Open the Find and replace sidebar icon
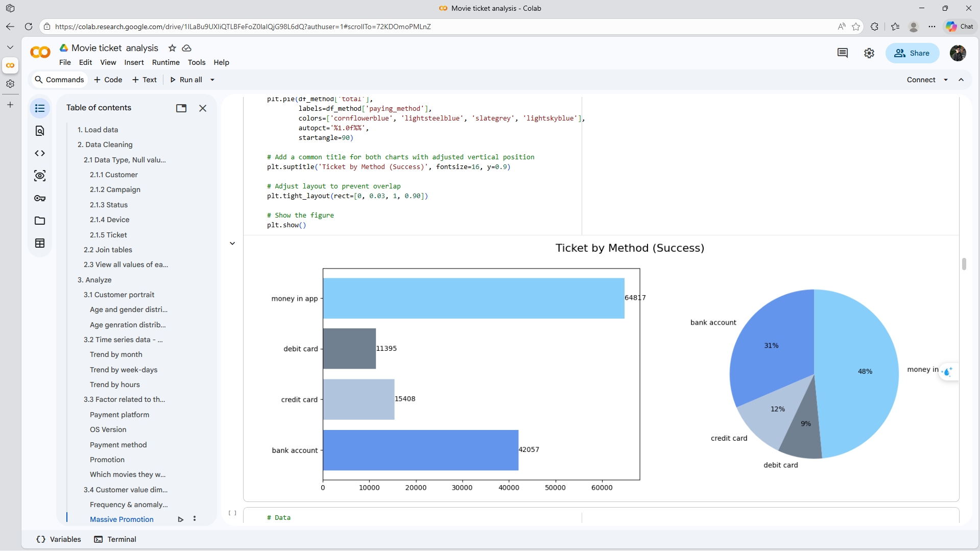Viewport: 980px width, 551px height. coord(40,131)
